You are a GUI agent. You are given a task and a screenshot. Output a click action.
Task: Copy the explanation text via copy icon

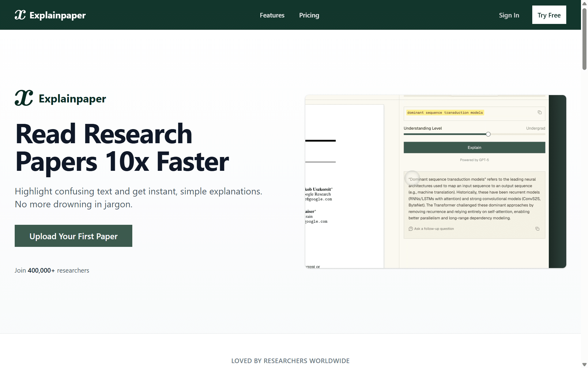pos(537,229)
